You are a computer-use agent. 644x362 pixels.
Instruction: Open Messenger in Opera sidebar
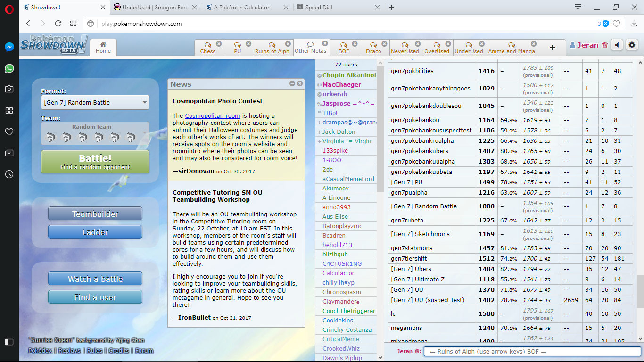pyautogui.click(x=9, y=47)
